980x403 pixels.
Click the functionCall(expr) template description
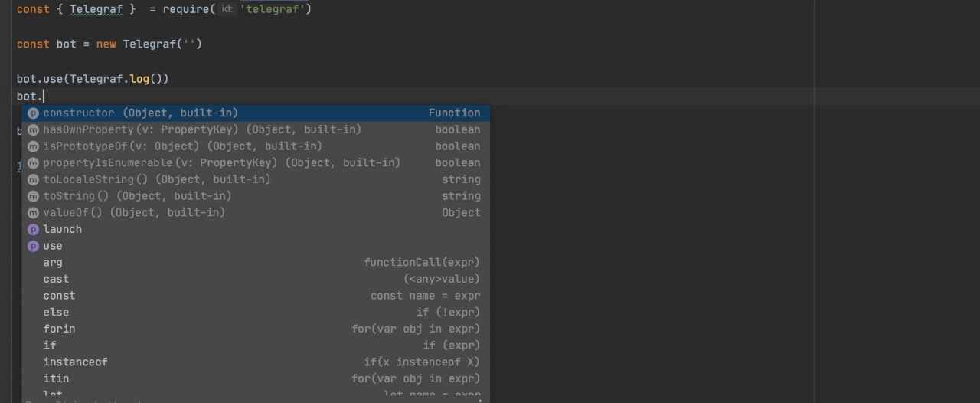[422, 262]
